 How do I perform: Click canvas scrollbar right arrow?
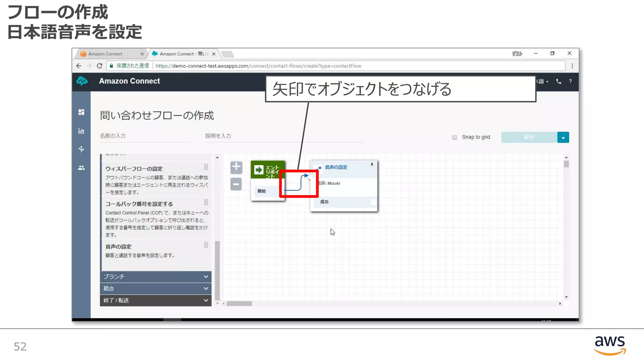[560, 304]
